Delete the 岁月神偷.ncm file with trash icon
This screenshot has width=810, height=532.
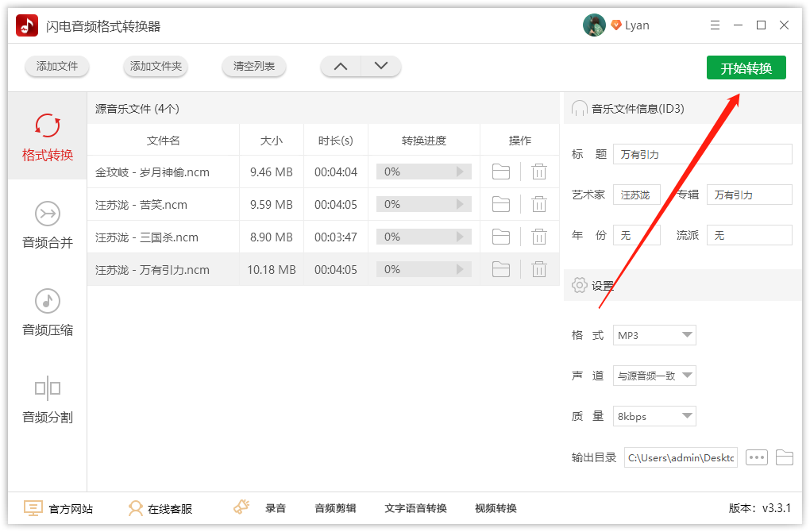tap(539, 172)
